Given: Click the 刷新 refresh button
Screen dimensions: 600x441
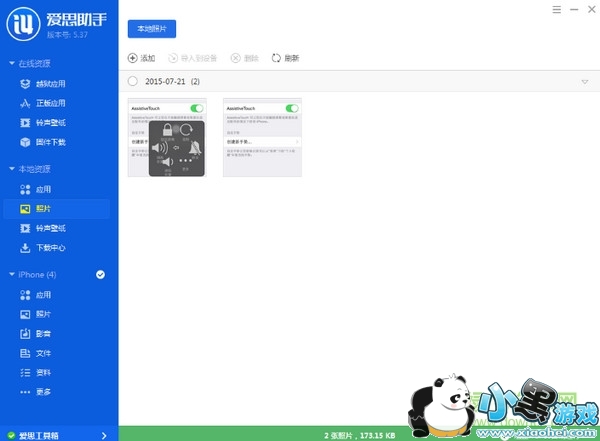Looking at the screenshot, I should click(285, 58).
